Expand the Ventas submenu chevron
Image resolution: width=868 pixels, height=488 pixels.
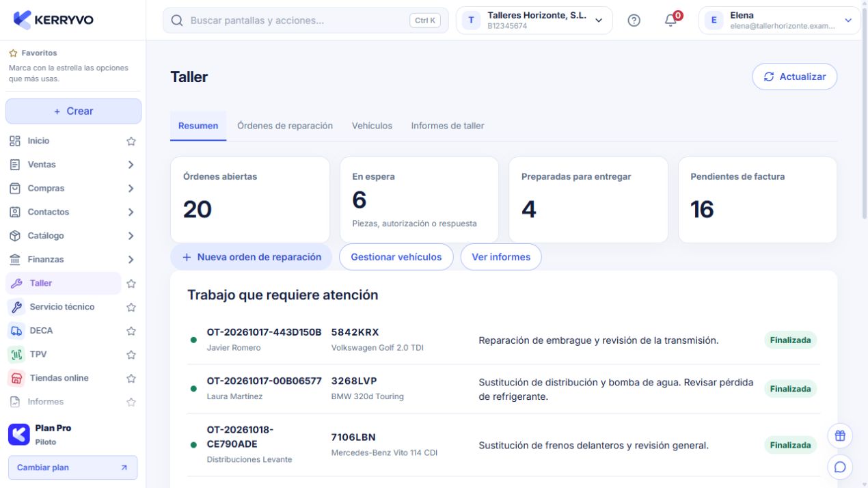coord(131,165)
